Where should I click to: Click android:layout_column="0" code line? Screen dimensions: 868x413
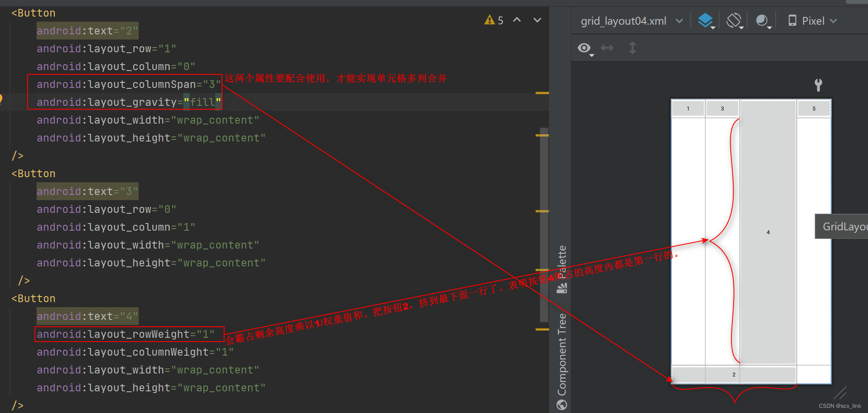point(116,67)
